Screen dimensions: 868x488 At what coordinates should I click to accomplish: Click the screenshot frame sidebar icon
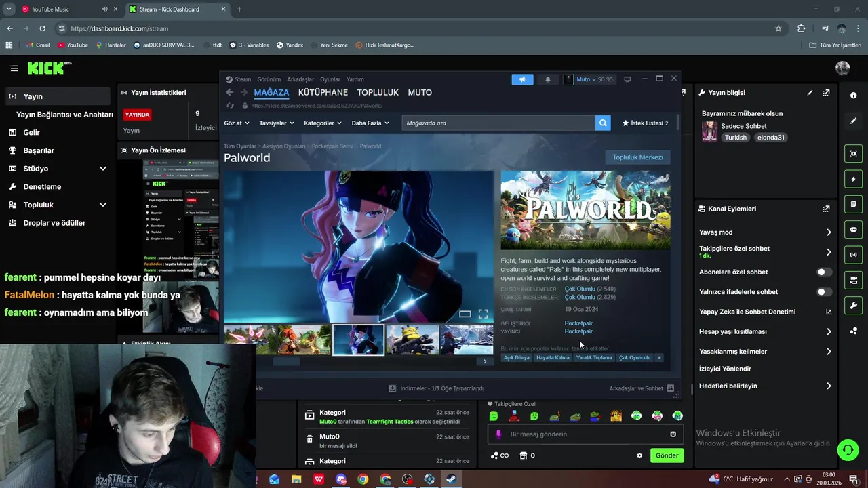coord(853,154)
